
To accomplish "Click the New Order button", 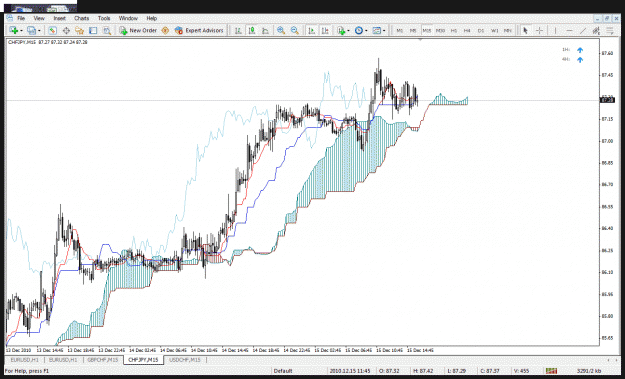I will click(138, 30).
